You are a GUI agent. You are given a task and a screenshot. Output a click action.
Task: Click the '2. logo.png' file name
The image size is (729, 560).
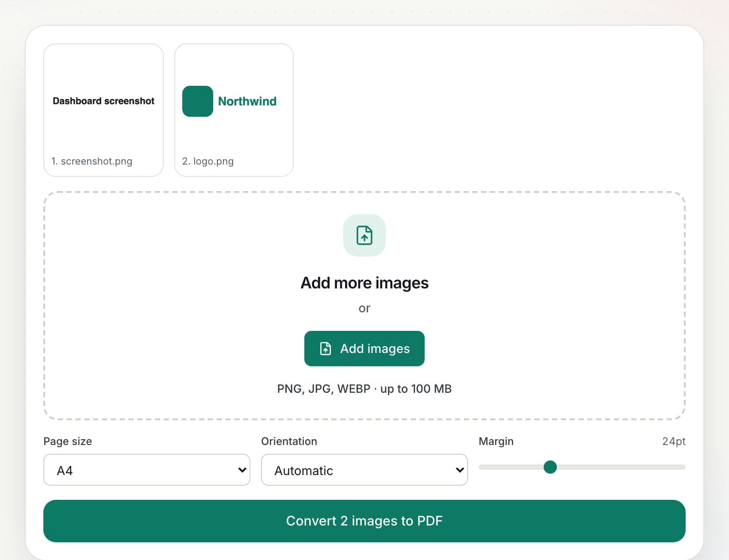pyautogui.click(x=208, y=161)
